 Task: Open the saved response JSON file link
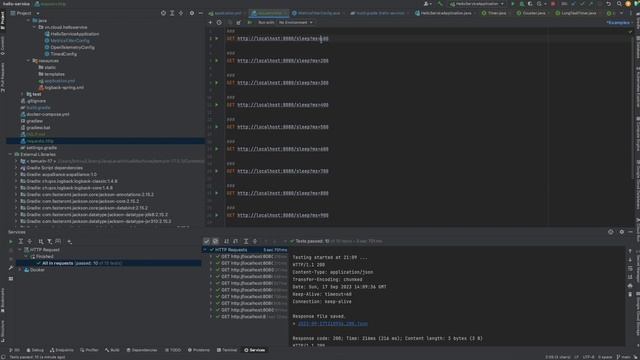[333, 324]
